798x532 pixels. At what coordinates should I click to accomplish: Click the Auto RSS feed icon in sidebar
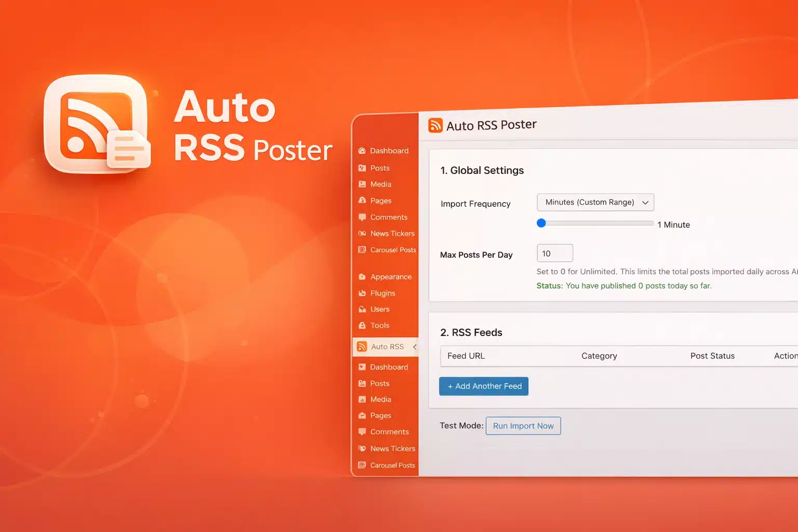362,347
